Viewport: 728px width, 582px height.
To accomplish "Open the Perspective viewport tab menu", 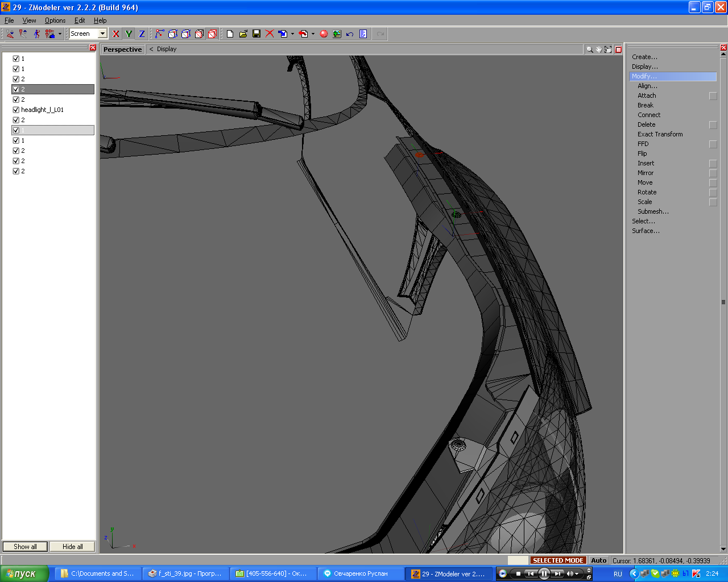I will (x=123, y=49).
